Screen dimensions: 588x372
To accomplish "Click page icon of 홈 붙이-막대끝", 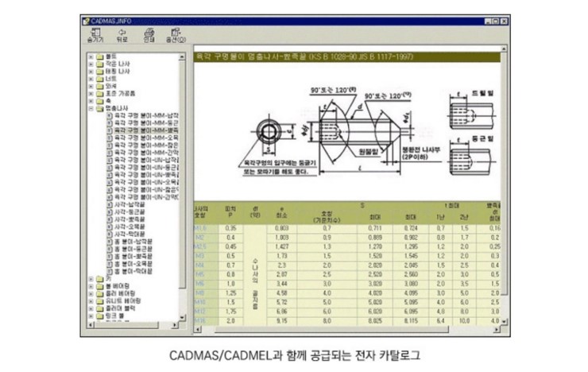I will click(110, 271).
